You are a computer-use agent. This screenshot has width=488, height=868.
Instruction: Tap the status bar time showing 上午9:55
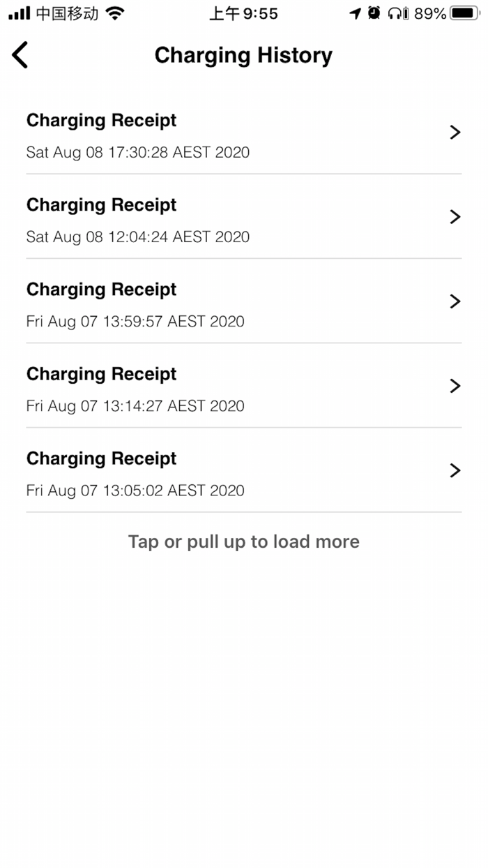[243, 12]
